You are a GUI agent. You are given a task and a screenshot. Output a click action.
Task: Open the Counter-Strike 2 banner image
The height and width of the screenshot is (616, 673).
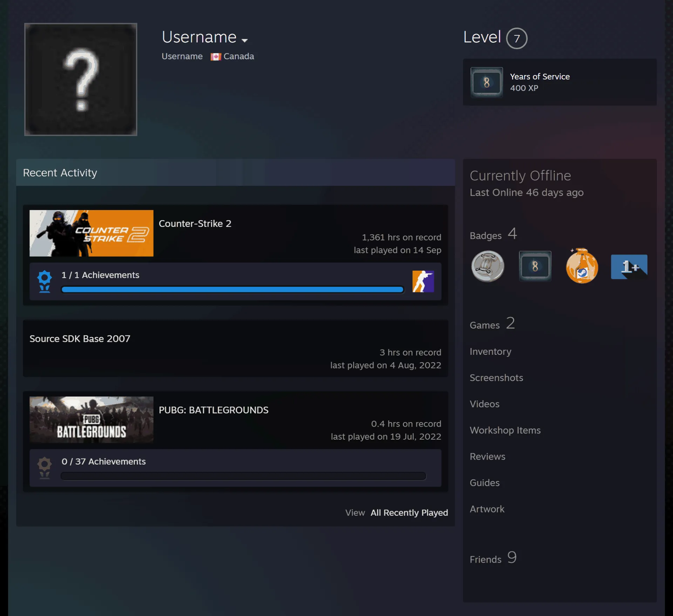(91, 233)
